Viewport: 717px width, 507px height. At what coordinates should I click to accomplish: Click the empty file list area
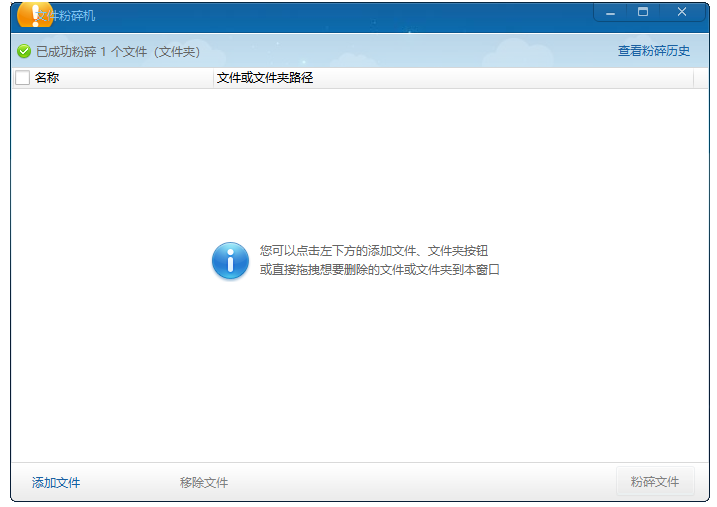[360, 380]
